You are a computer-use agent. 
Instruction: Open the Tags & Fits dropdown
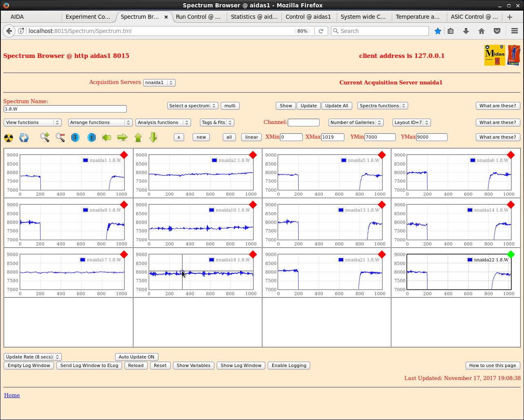pyautogui.click(x=217, y=122)
